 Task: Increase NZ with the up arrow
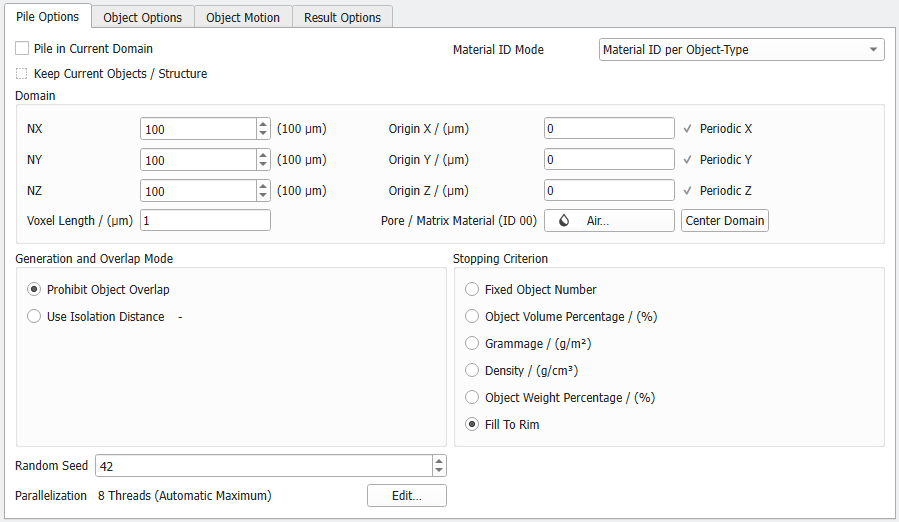(263, 186)
